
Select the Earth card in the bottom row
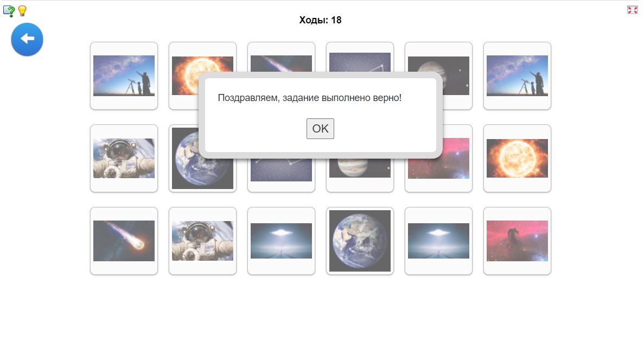tap(360, 241)
